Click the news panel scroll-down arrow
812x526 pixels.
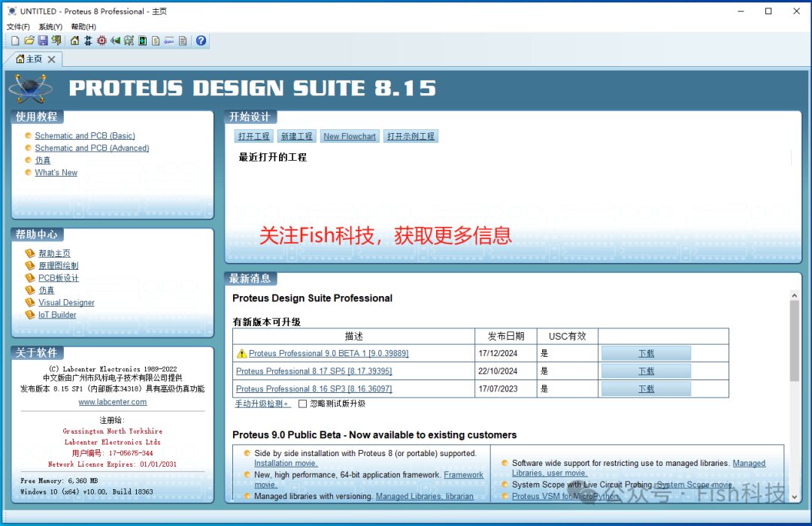coord(795,497)
